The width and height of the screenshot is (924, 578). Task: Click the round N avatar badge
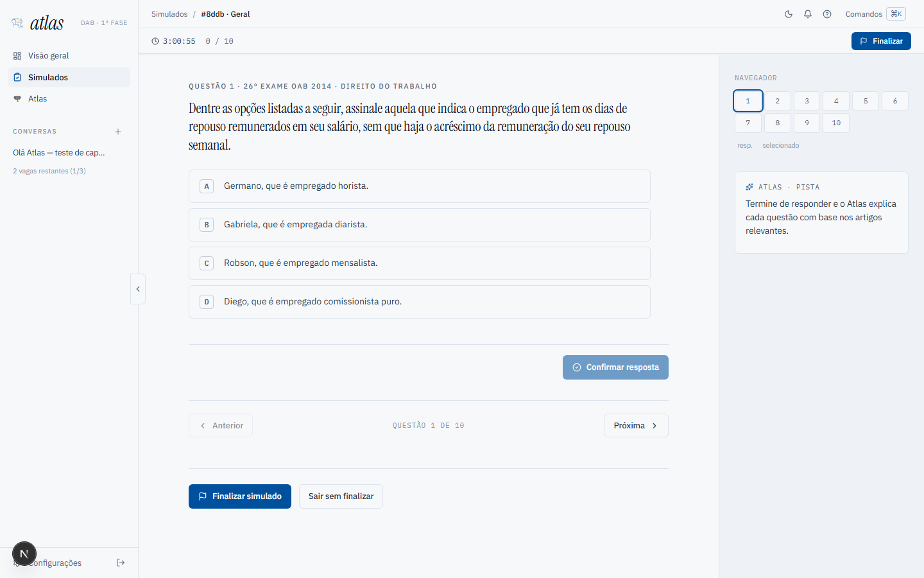[24, 554]
